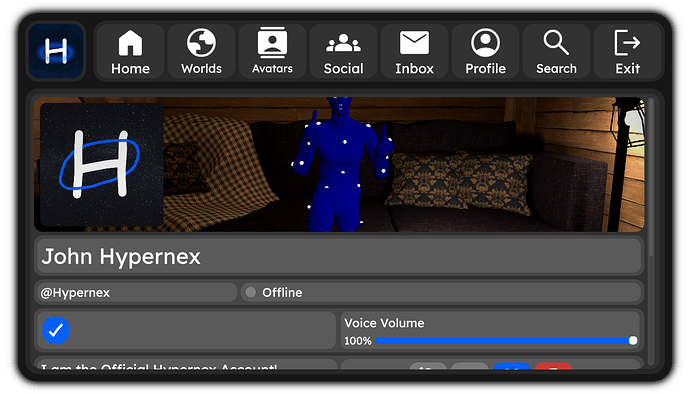
Task: Open the Avatars tab
Action: click(272, 52)
